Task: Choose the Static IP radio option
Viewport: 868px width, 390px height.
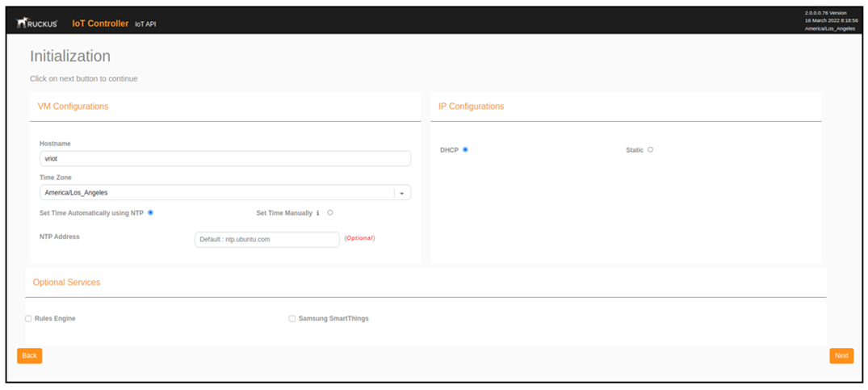Action: tap(651, 149)
